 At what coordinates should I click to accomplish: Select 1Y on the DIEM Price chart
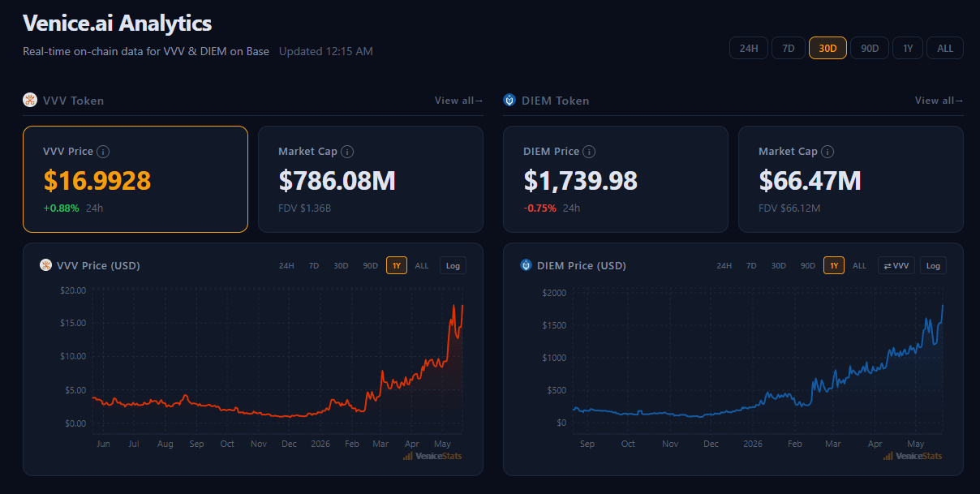point(834,265)
